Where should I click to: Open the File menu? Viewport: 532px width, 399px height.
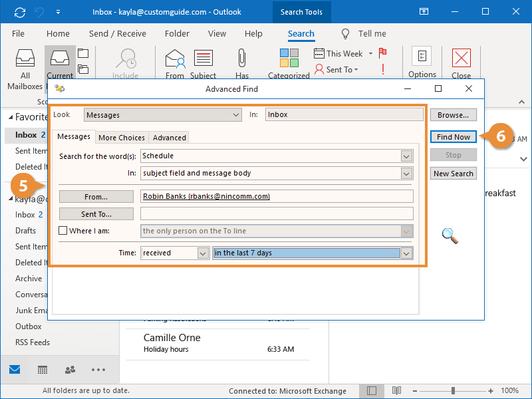click(18, 34)
